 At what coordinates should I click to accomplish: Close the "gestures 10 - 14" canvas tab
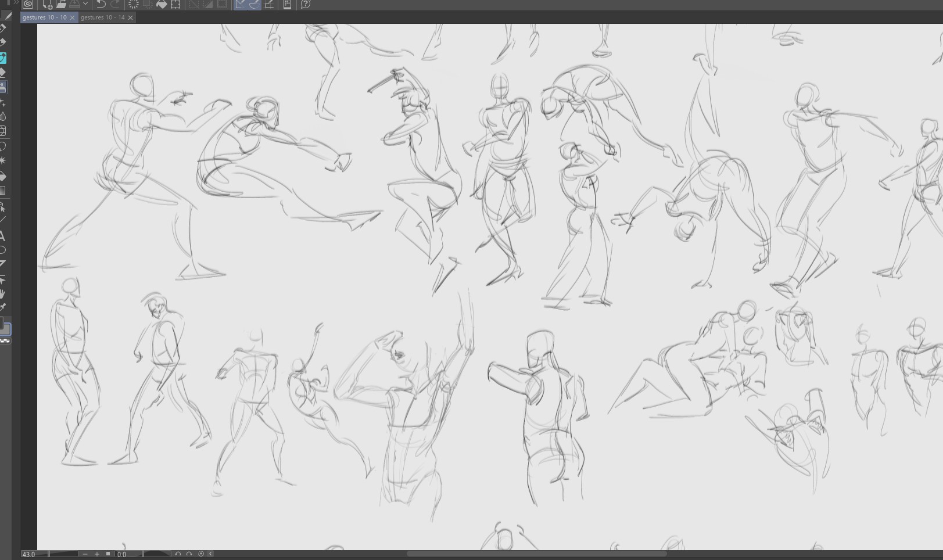[x=130, y=17]
